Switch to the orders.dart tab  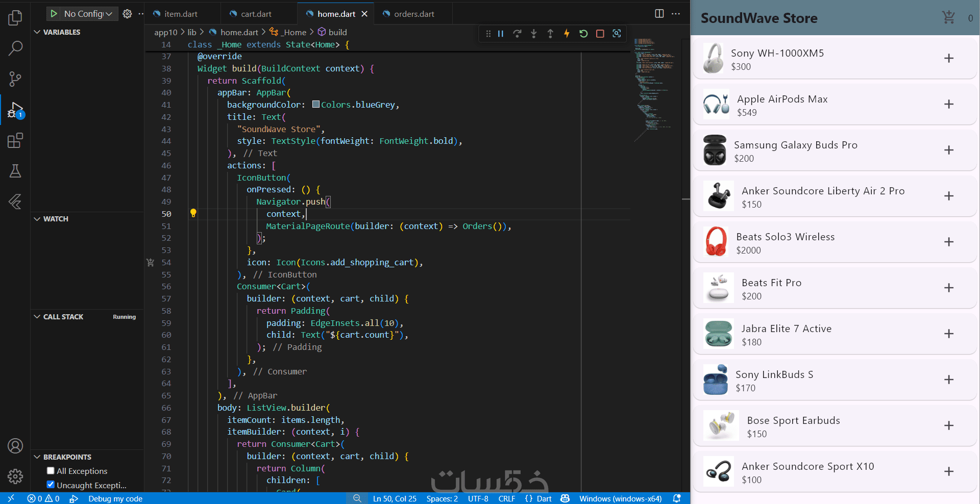click(x=414, y=14)
